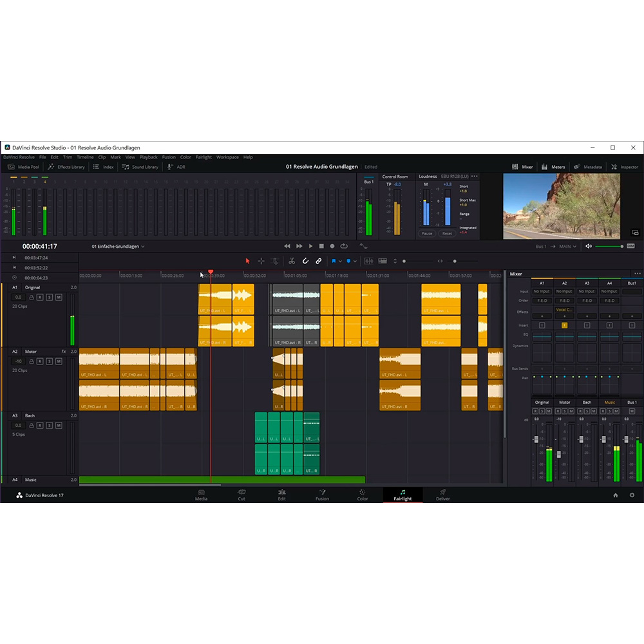
Task: Toggle the snapping magnet icon
Action: click(x=305, y=261)
